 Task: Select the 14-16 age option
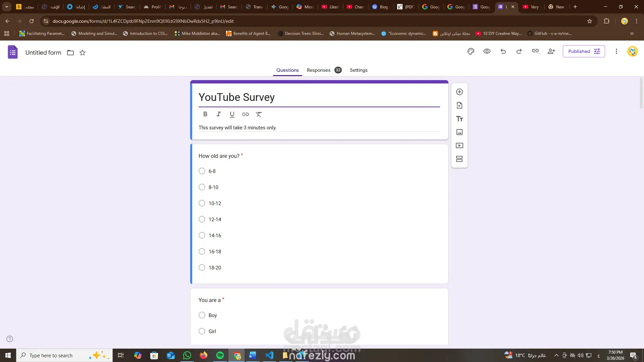[202, 235]
